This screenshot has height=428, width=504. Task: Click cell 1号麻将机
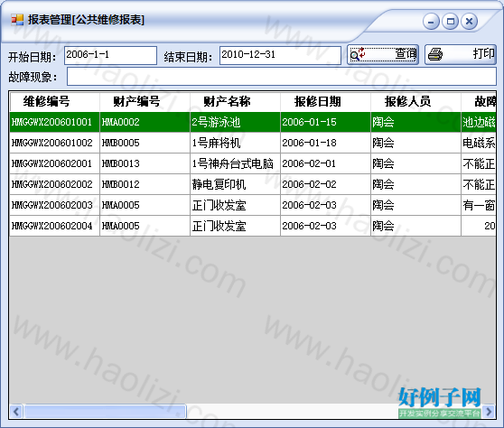coord(235,143)
